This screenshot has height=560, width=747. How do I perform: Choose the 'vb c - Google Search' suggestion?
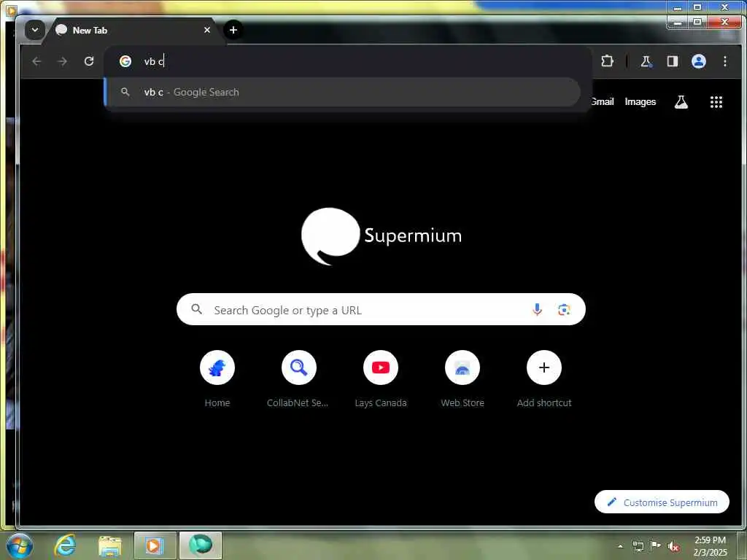343,92
